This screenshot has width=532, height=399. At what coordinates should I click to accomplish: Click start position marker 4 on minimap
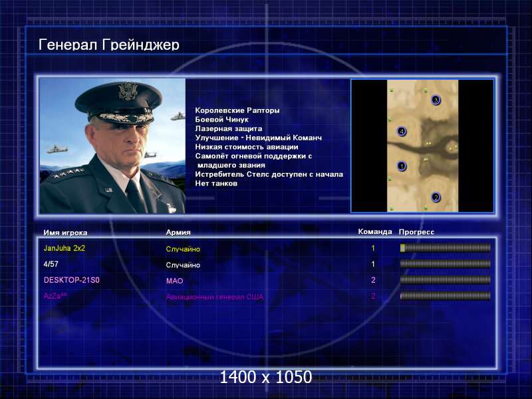click(x=402, y=131)
